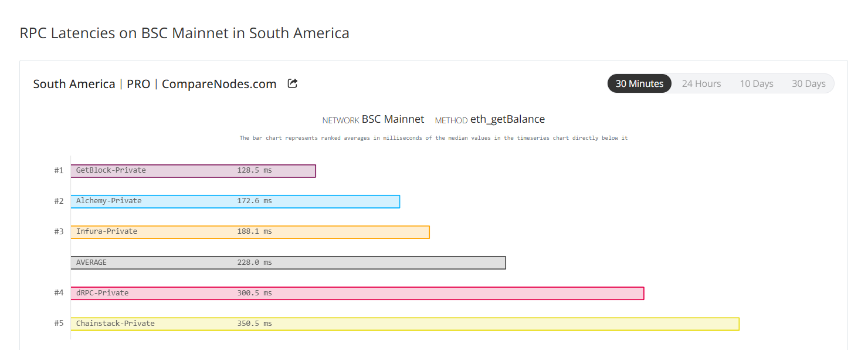Select the dRPC-Private pink bar
The width and height of the screenshot is (868, 350).
[357, 293]
